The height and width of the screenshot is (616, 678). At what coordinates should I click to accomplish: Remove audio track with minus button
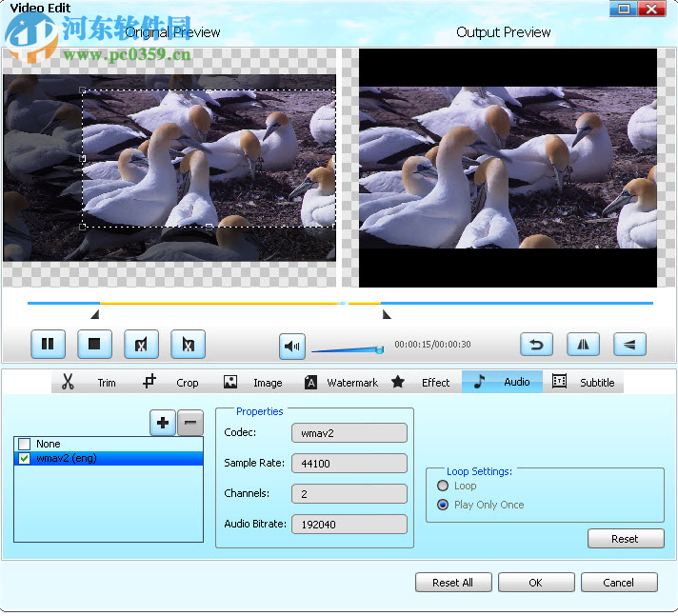190,423
